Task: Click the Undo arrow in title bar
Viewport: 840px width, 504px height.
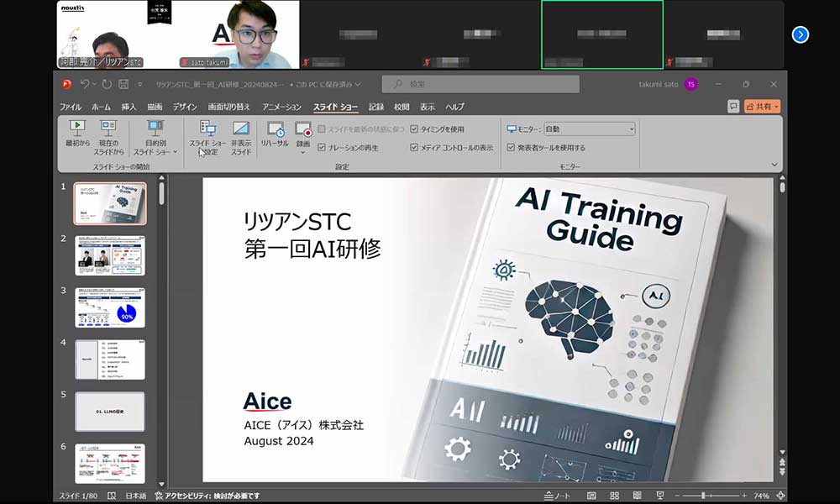Action: tap(84, 84)
